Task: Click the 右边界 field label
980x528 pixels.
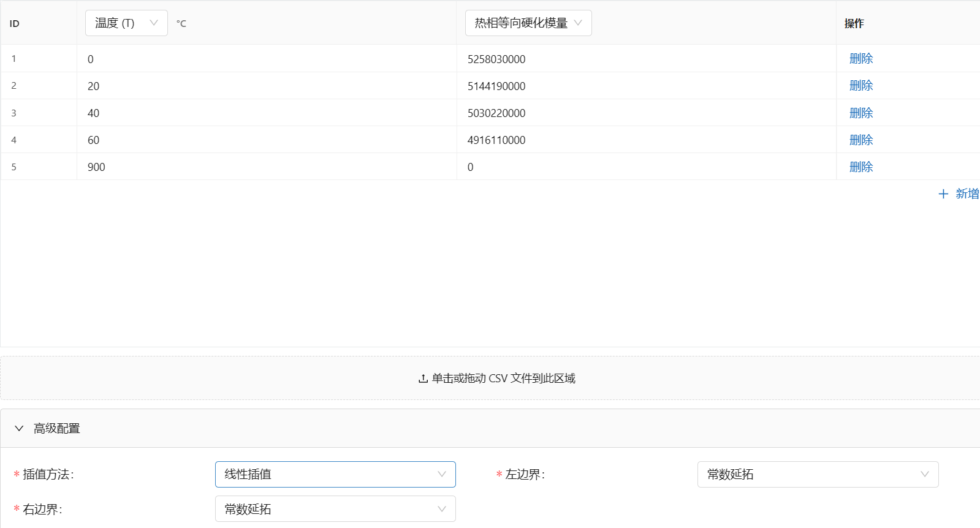Action: tap(42, 509)
